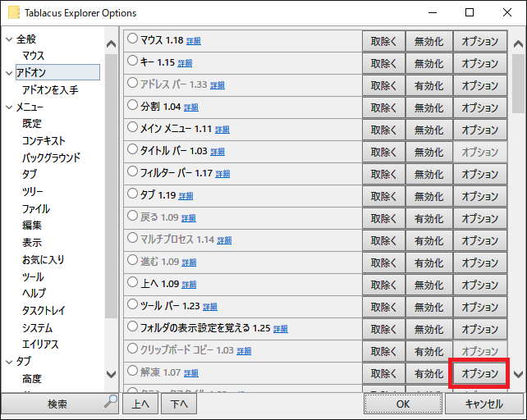Move selected addon up with 上へ button
The height and width of the screenshot is (420, 527).
tap(140, 404)
